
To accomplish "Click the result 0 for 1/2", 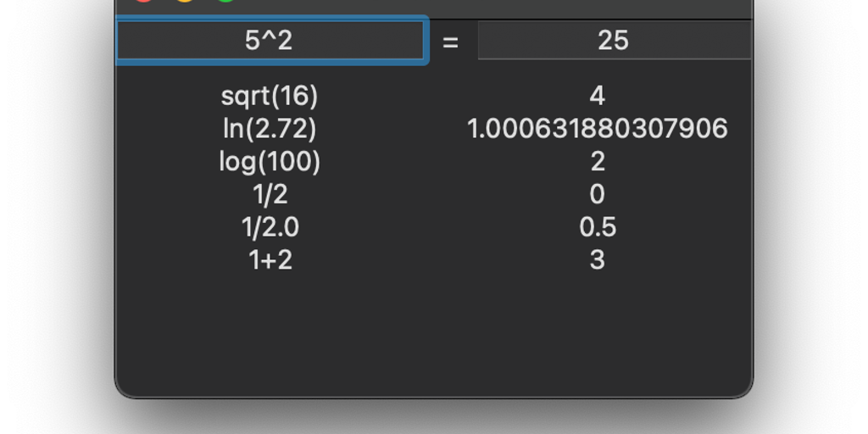I will pyautogui.click(x=597, y=194).
